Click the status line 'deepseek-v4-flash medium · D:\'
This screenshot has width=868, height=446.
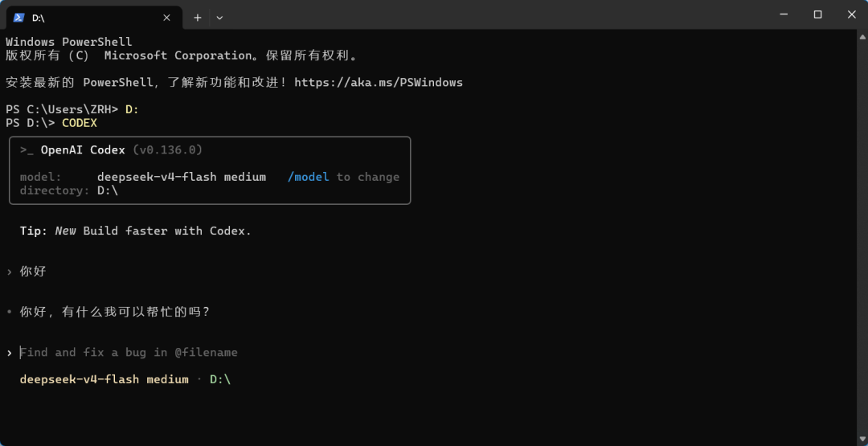click(x=125, y=379)
